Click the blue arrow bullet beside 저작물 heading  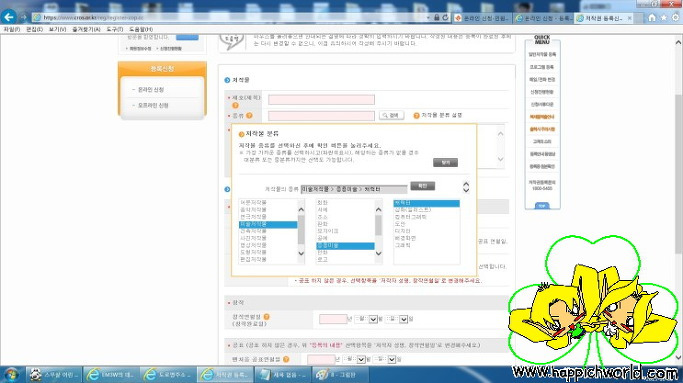point(227,80)
